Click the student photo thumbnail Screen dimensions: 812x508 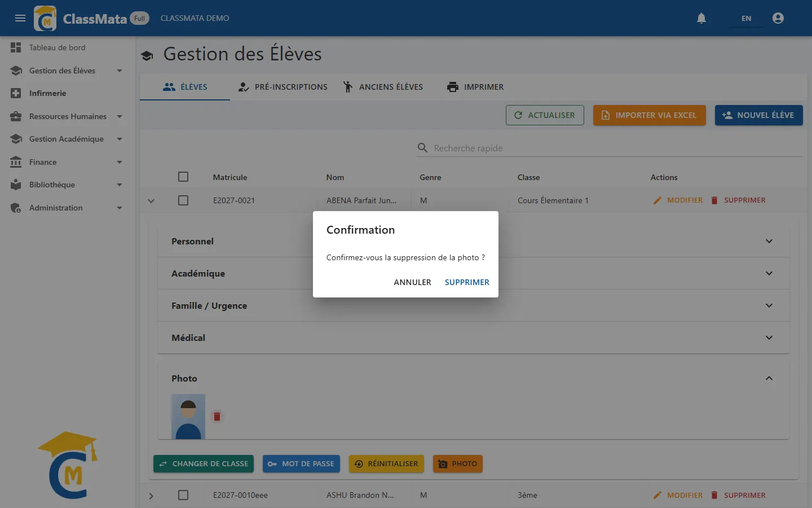(x=188, y=417)
